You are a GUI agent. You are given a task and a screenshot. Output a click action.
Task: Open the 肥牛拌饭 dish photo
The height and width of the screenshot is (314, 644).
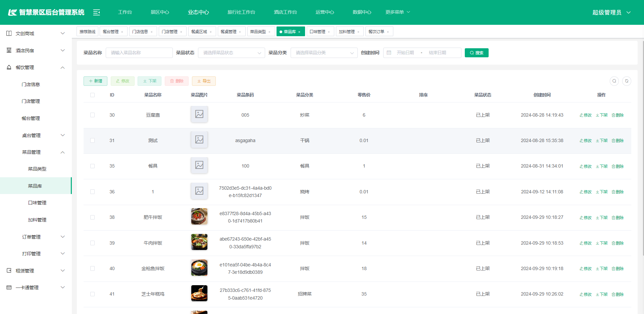pyautogui.click(x=199, y=216)
